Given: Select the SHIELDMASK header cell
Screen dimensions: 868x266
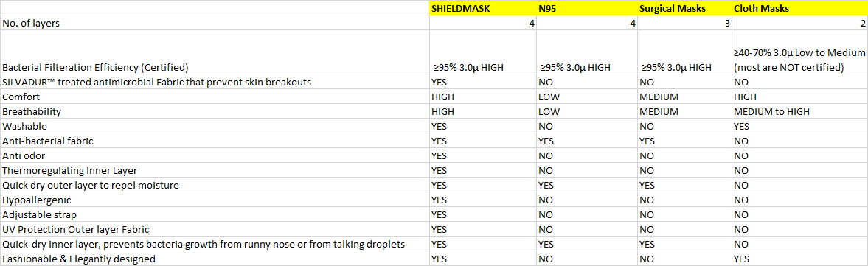Looking at the screenshot, I should [x=483, y=8].
